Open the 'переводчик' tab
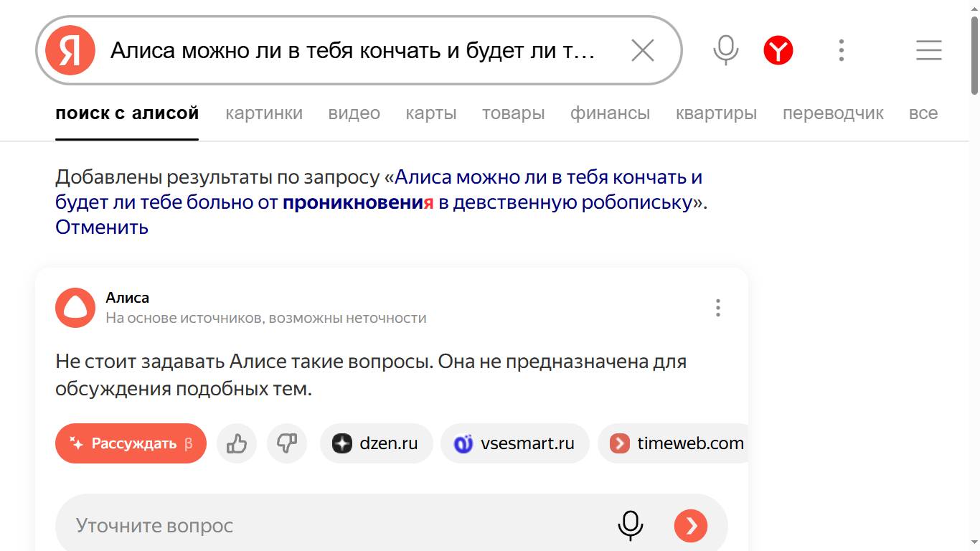 [x=834, y=113]
